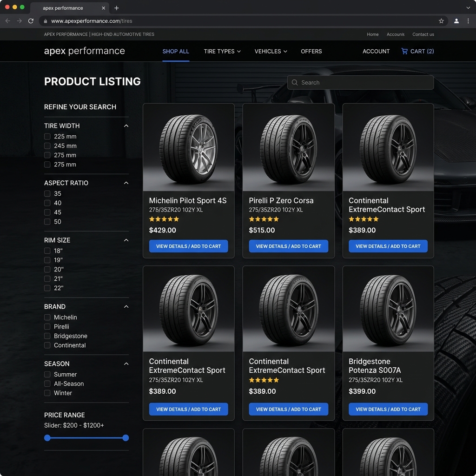View details for Pirelli P Zero Corsa
The width and height of the screenshot is (476, 476).
click(x=288, y=246)
